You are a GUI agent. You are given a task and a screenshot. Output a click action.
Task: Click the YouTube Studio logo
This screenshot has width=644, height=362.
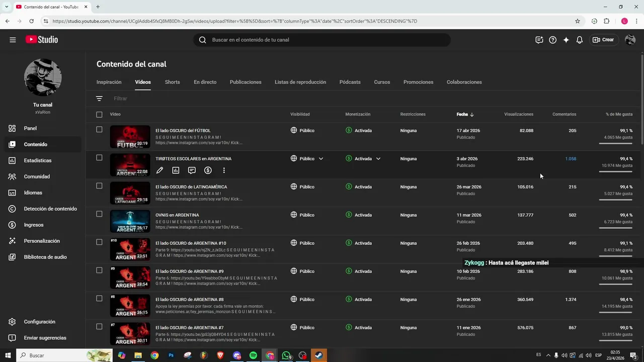pyautogui.click(x=41, y=40)
